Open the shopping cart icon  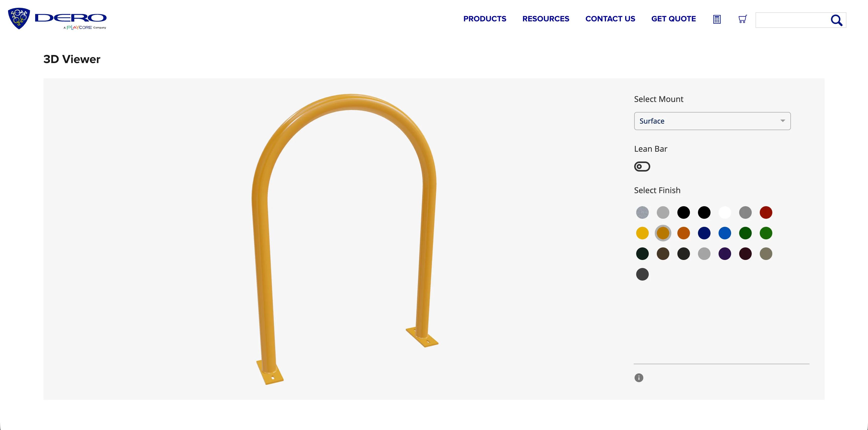pyautogui.click(x=743, y=19)
